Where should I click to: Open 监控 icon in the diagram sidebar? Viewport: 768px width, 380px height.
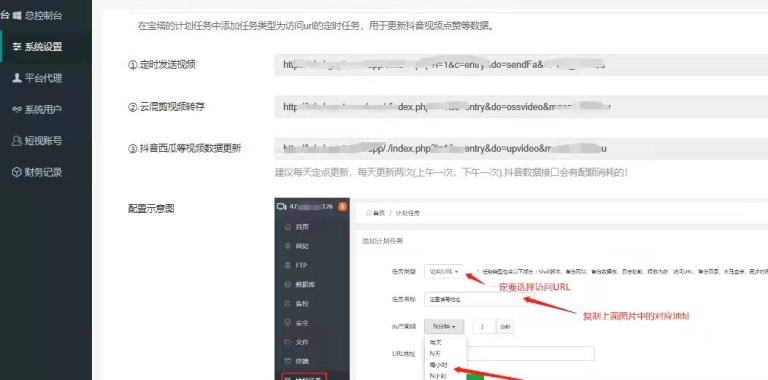click(288, 304)
